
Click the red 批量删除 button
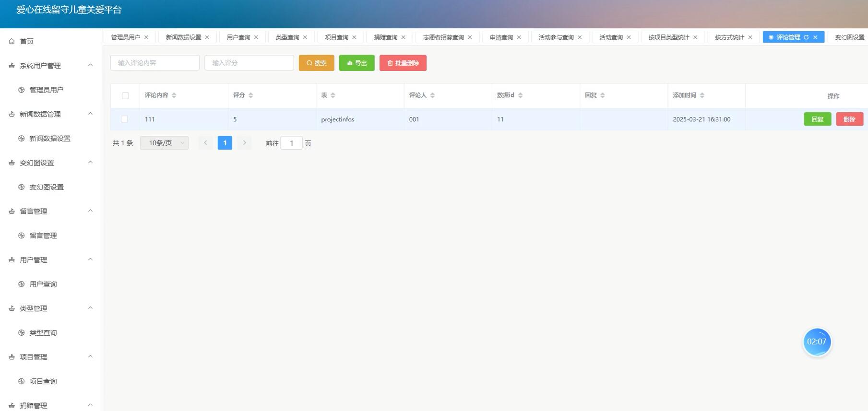tap(403, 63)
